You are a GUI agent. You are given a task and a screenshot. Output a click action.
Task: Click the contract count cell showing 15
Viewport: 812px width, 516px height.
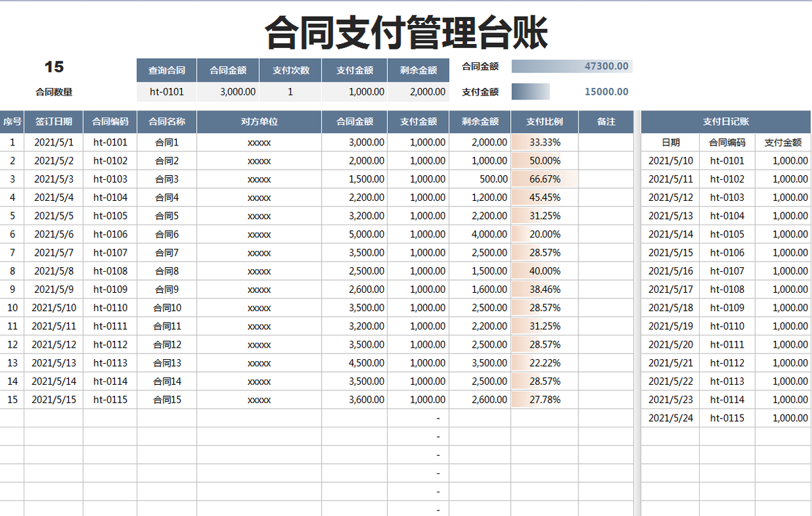click(x=55, y=67)
